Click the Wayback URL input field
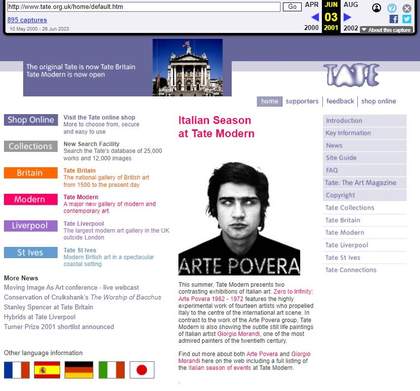 144,7
